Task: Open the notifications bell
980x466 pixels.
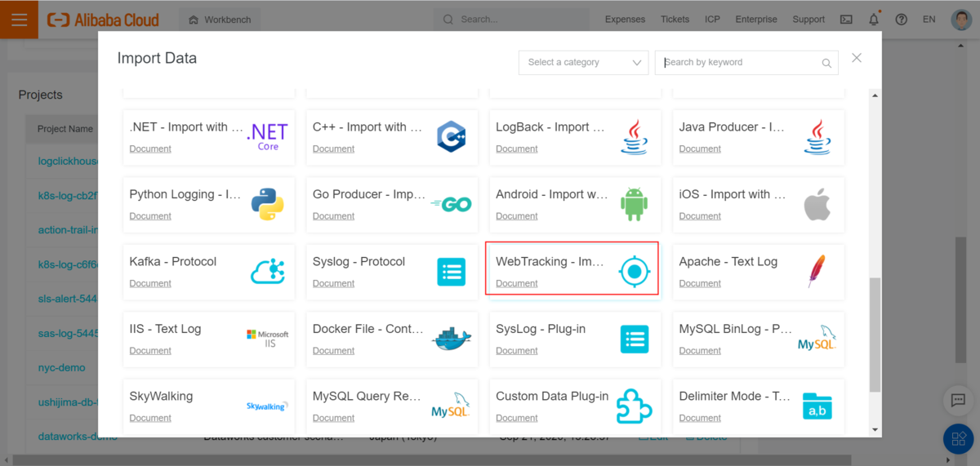Action: click(874, 20)
